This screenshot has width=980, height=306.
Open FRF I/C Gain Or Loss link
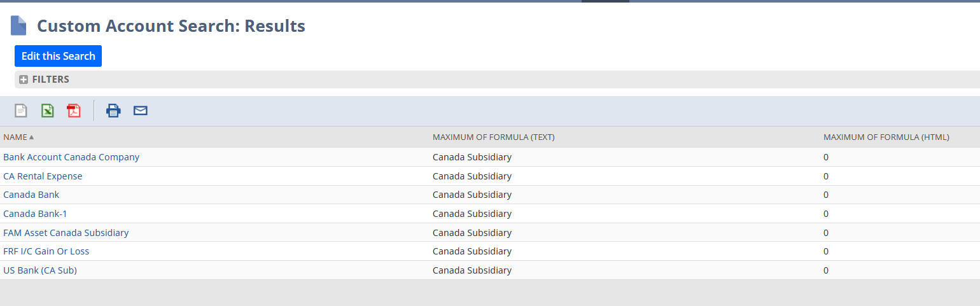pyautogui.click(x=46, y=251)
